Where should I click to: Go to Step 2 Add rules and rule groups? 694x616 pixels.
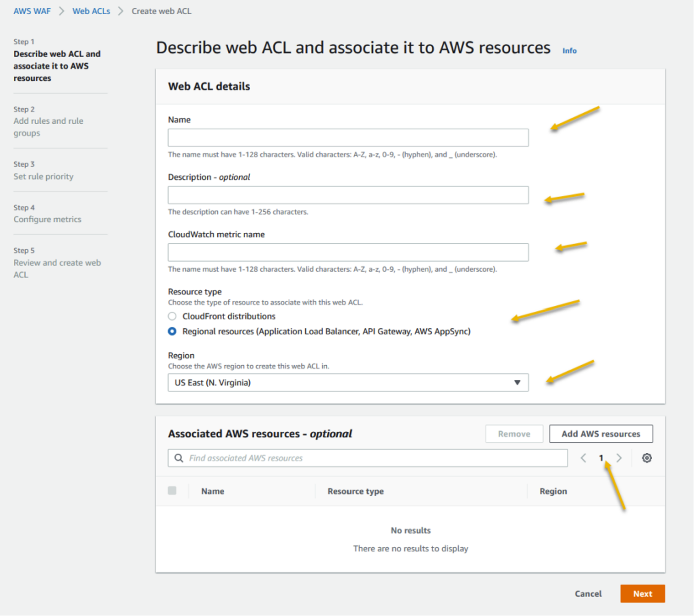pos(49,127)
